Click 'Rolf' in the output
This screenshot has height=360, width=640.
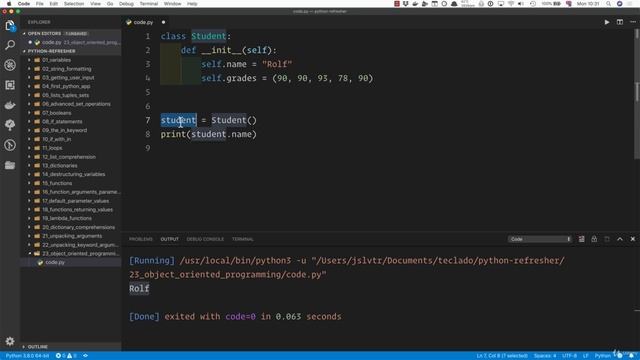pyautogui.click(x=139, y=289)
